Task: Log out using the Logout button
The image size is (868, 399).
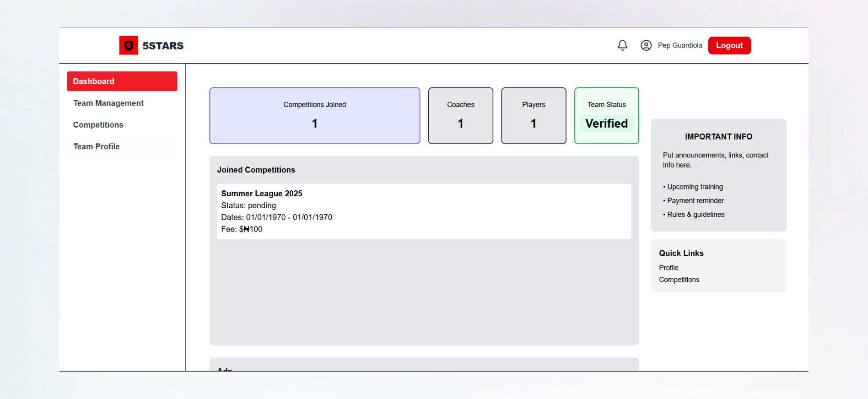Action: coord(729,45)
